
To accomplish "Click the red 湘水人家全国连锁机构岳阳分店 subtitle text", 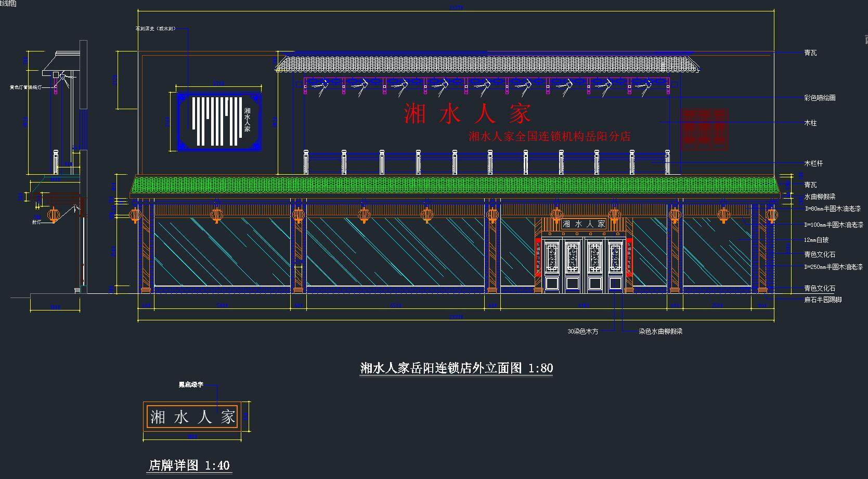I will [549, 137].
